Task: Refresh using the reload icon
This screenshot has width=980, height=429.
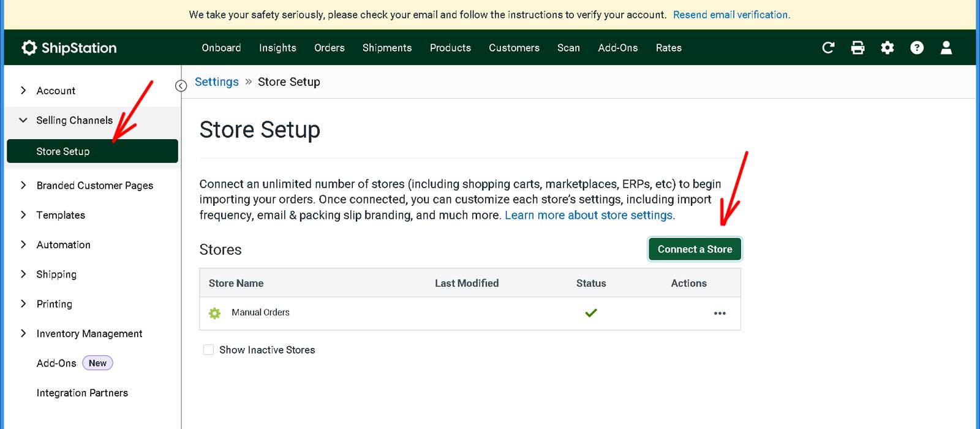Action: pyautogui.click(x=828, y=48)
